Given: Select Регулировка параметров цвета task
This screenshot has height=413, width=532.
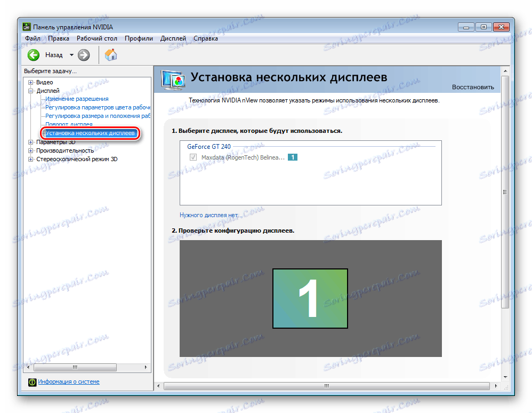Looking at the screenshot, I should [98, 107].
